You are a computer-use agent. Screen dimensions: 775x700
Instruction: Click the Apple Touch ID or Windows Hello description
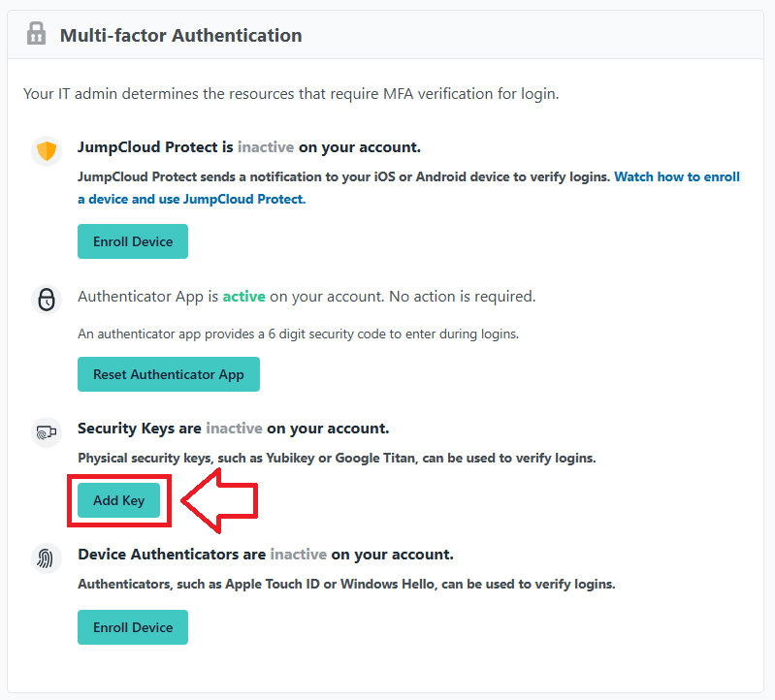(x=345, y=585)
